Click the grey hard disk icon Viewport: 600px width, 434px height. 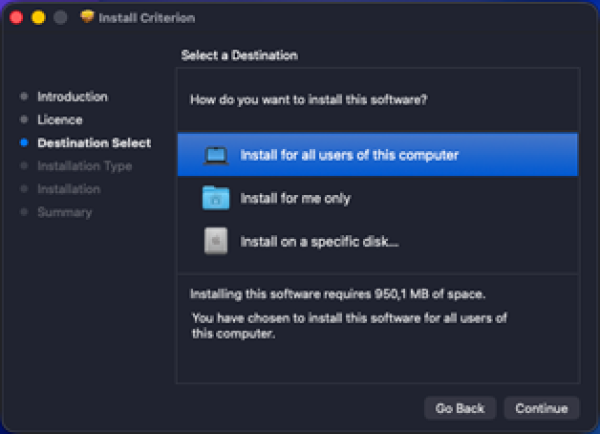216,241
